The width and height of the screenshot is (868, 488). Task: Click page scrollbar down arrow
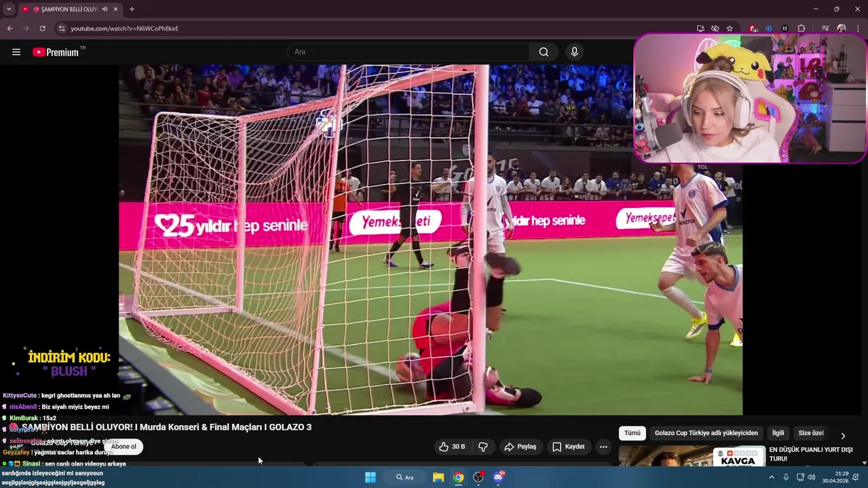[x=864, y=463]
